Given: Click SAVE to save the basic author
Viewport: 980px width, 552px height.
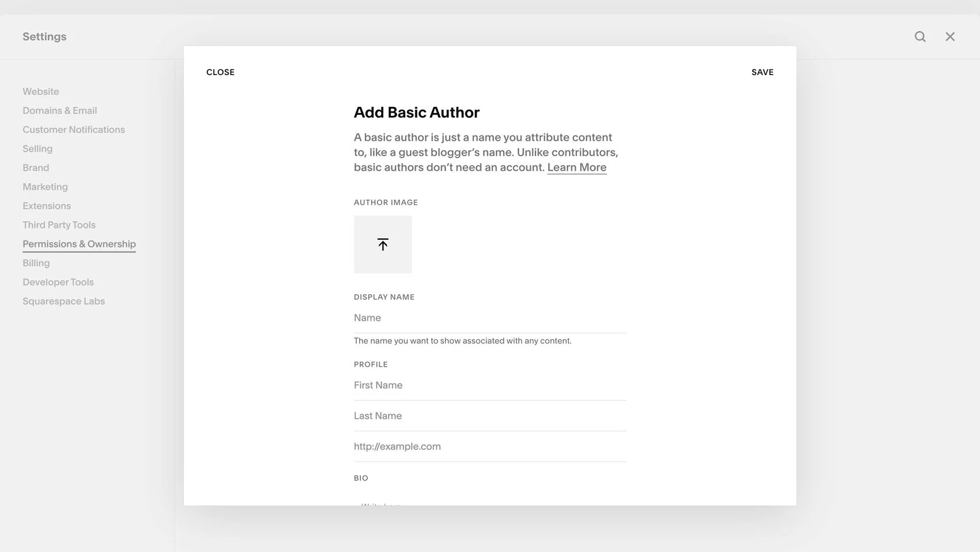Looking at the screenshot, I should 762,72.
